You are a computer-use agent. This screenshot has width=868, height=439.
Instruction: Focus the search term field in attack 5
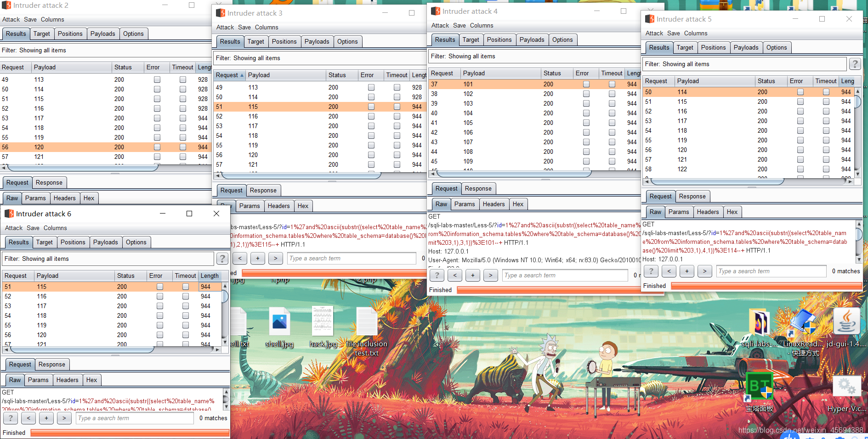[x=772, y=271]
